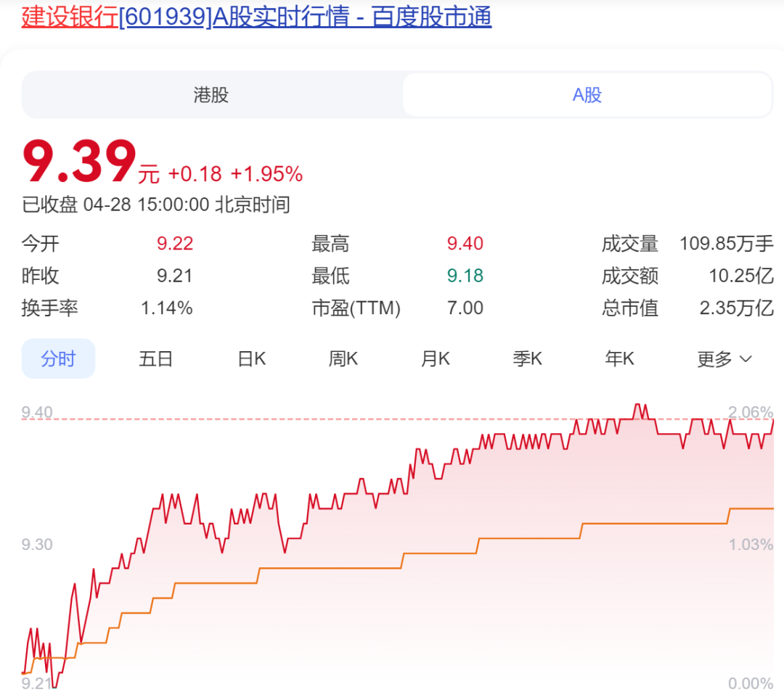Expand the 更多 dropdown
The height and width of the screenshot is (695, 784).
click(724, 358)
